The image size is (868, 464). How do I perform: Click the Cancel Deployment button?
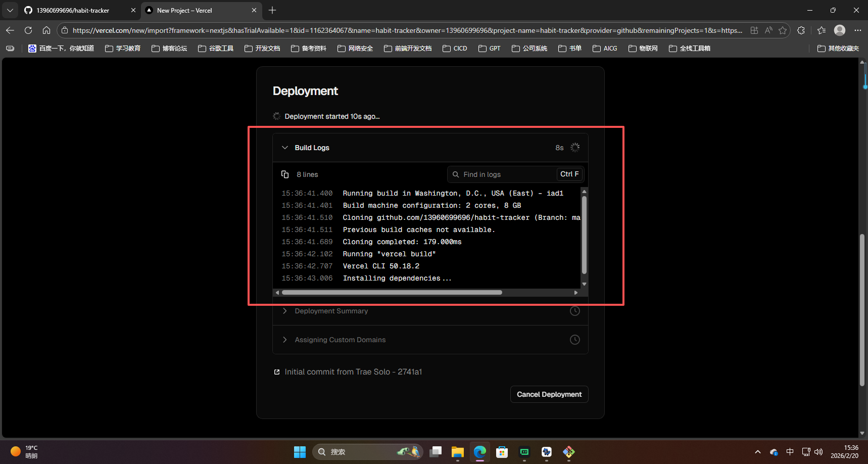[x=549, y=394]
